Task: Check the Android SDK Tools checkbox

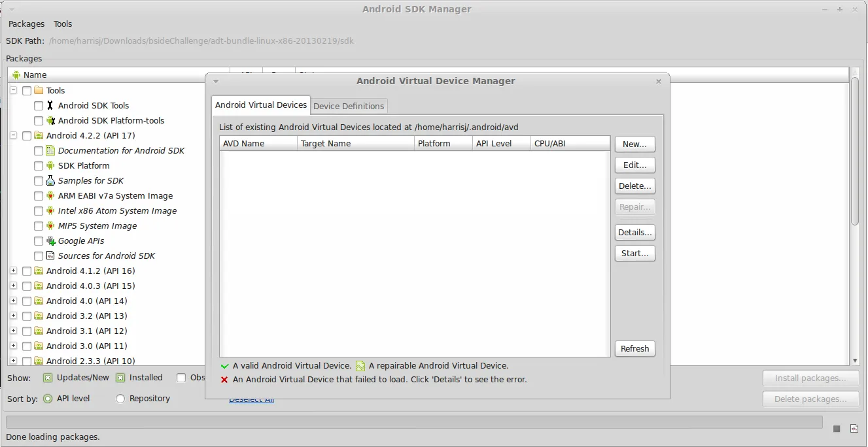Action: (39, 106)
